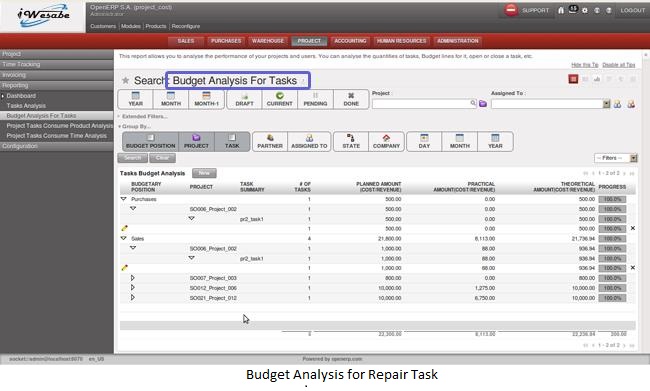Toggle the Current state filter

280,100
